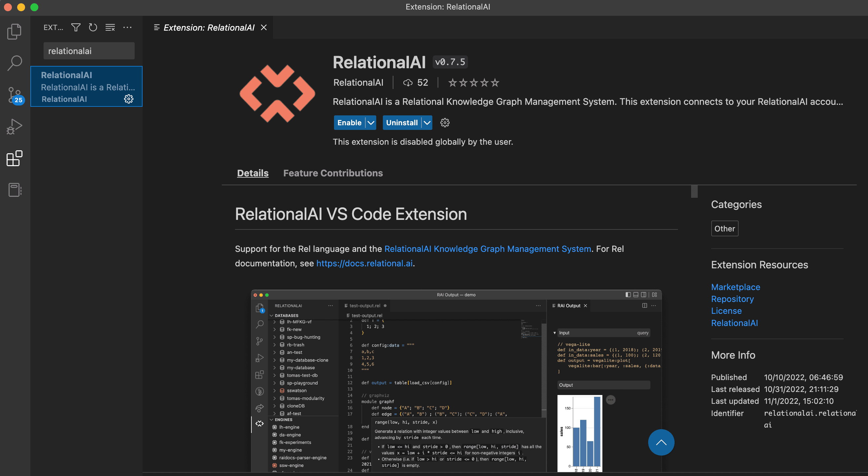Open manage gear on RelationalAI list item
This screenshot has width=868, height=476.
[x=129, y=99]
